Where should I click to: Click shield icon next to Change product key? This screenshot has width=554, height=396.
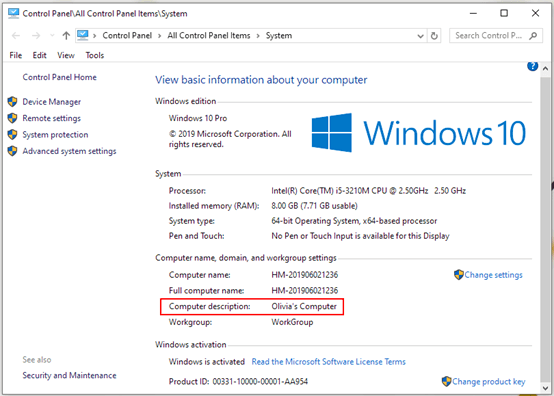[x=447, y=382]
